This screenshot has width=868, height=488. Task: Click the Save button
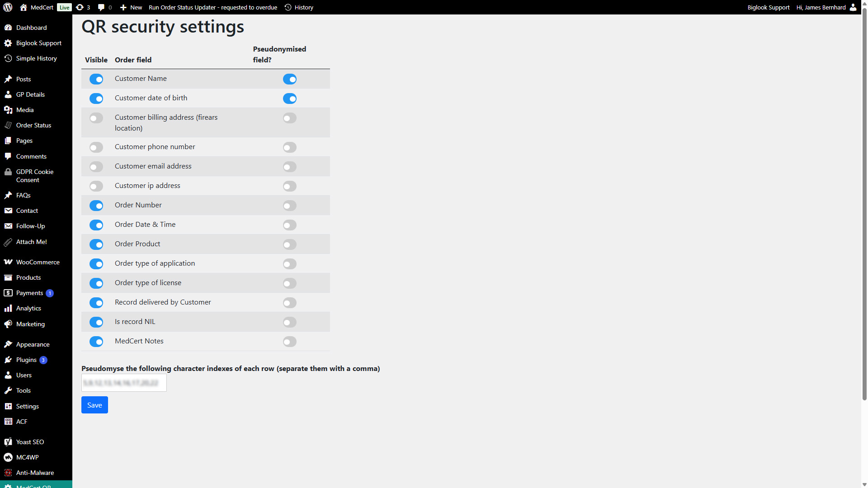94,405
